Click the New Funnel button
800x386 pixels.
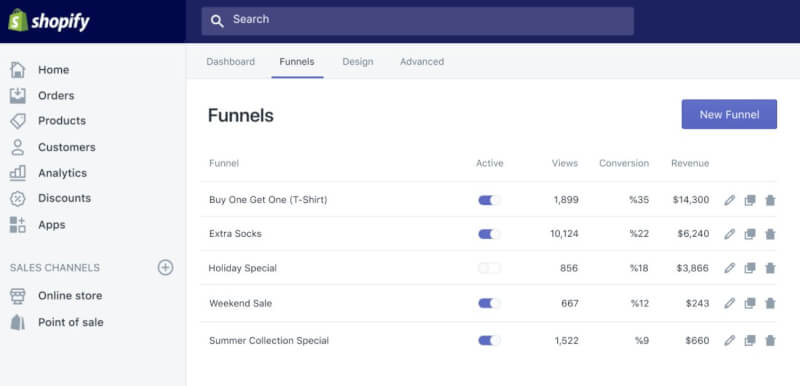pos(729,114)
